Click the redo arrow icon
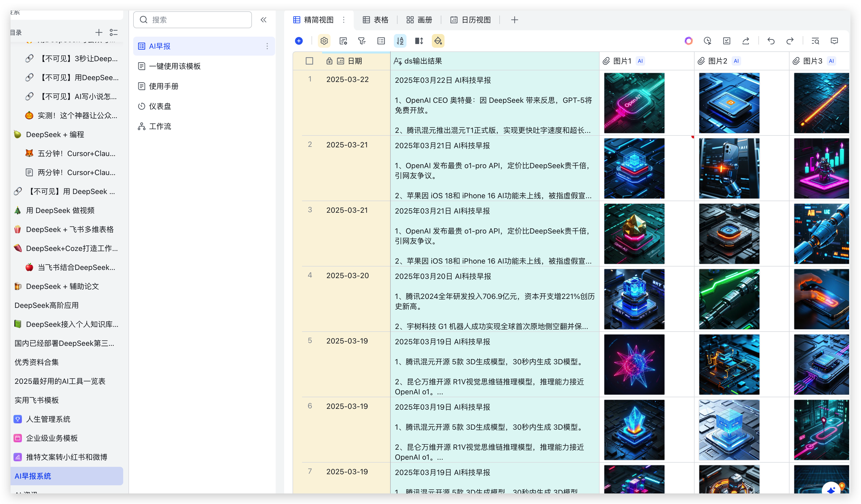The height and width of the screenshot is (504, 861). 790,41
